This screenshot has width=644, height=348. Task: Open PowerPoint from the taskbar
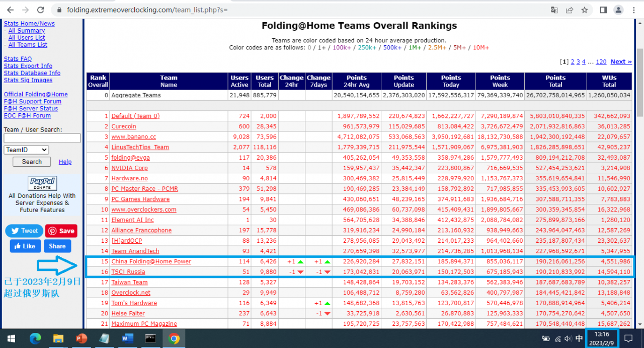pyautogui.click(x=82, y=338)
